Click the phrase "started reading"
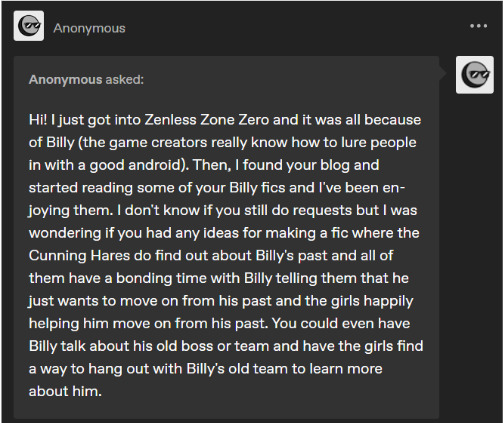503x423 pixels. pyautogui.click(x=81, y=188)
